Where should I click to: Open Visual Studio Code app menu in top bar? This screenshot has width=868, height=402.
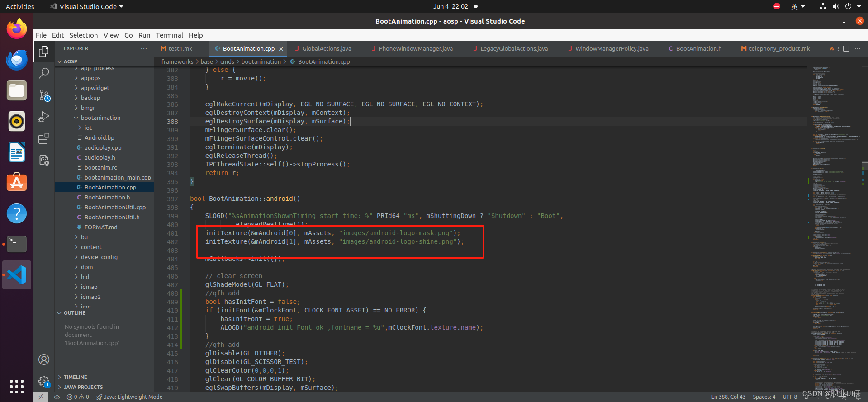click(87, 6)
